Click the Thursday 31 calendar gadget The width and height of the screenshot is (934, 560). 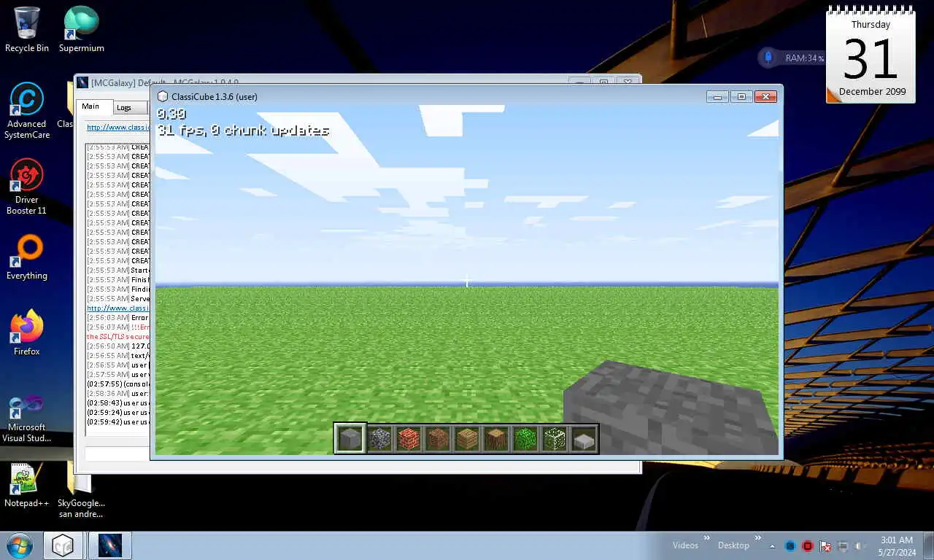[x=871, y=55]
